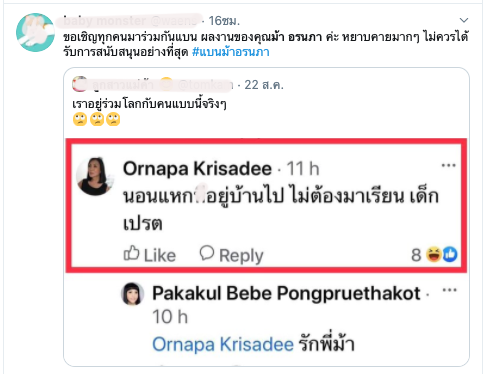
Task: Open the reaction count 8
Action: click(416, 255)
